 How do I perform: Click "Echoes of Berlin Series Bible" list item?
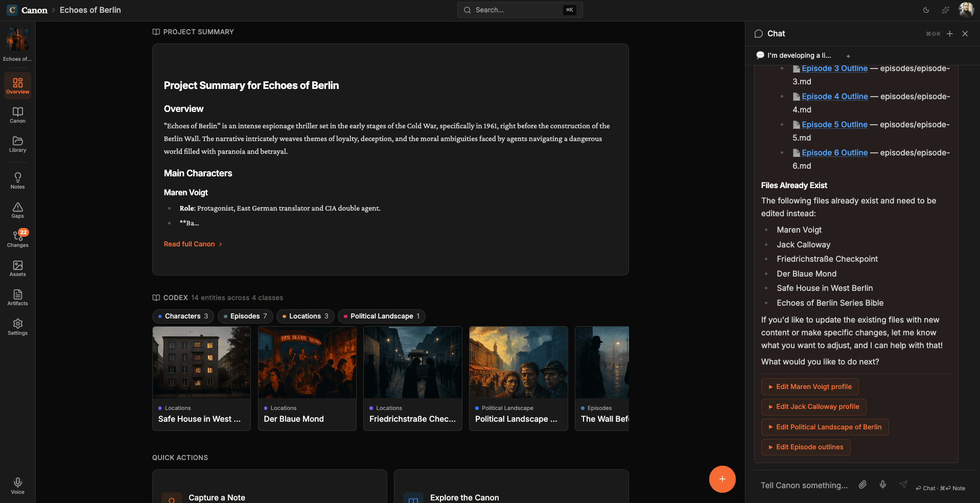coord(830,303)
